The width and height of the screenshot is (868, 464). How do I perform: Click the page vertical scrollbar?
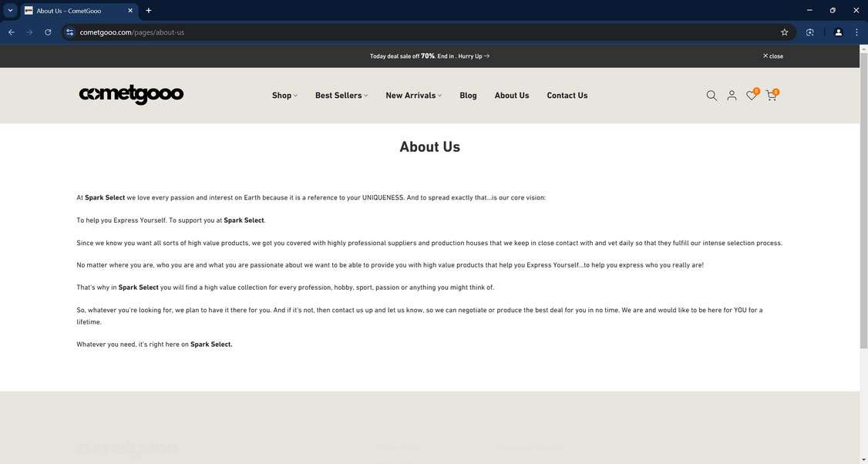[x=863, y=200]
